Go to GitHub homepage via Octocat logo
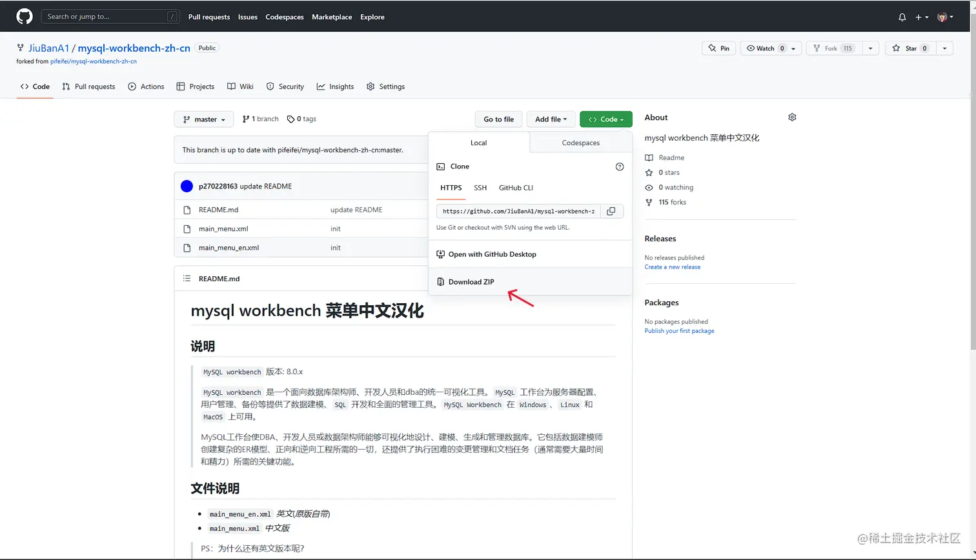Screen dimensions: 976x560 (x=25, y=17)
